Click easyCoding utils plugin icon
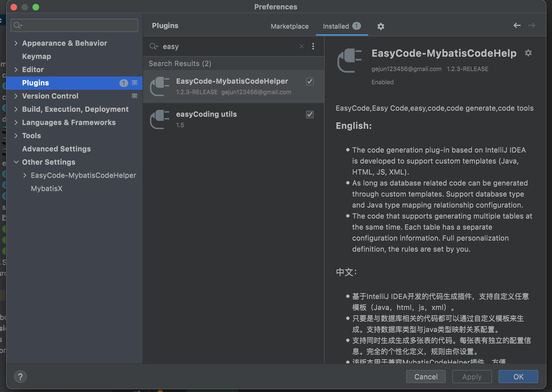The width and height of the screenshot is (552, 392). (x=159, y=119)
